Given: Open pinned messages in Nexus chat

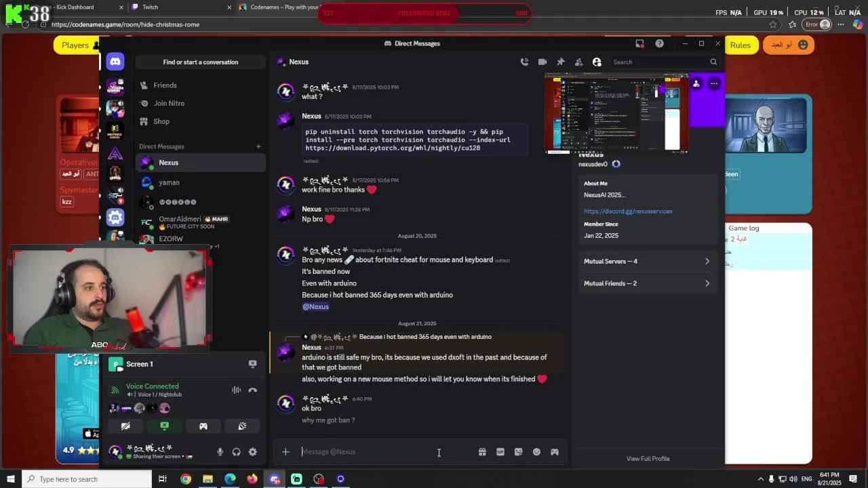Looking at the screenshot, I should click(561, 62).
